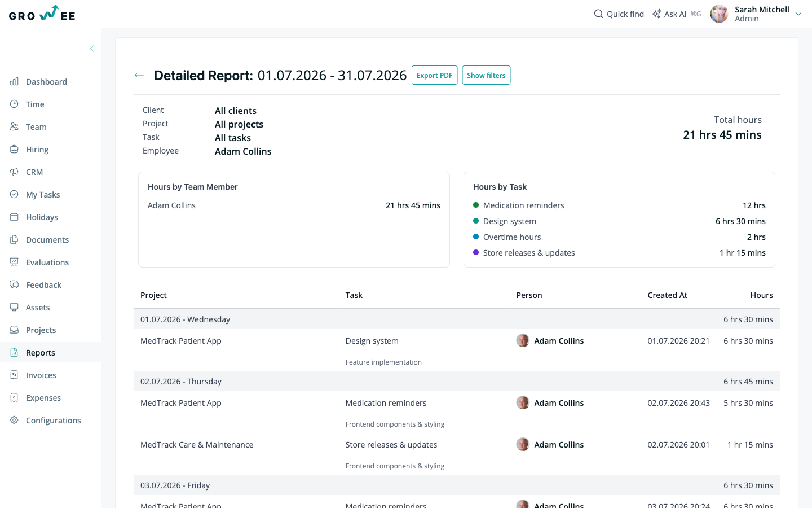Click the Holidays calendar icon
This screenshot has height=508, width=812.
pyautogui.click(x=14, y=217)
